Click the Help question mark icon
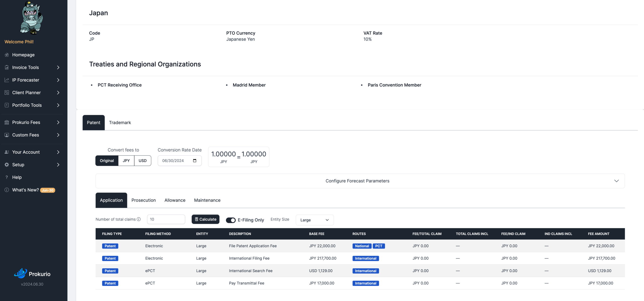The height and width of the screenshot is (301, 644). [x=7, y=177]
